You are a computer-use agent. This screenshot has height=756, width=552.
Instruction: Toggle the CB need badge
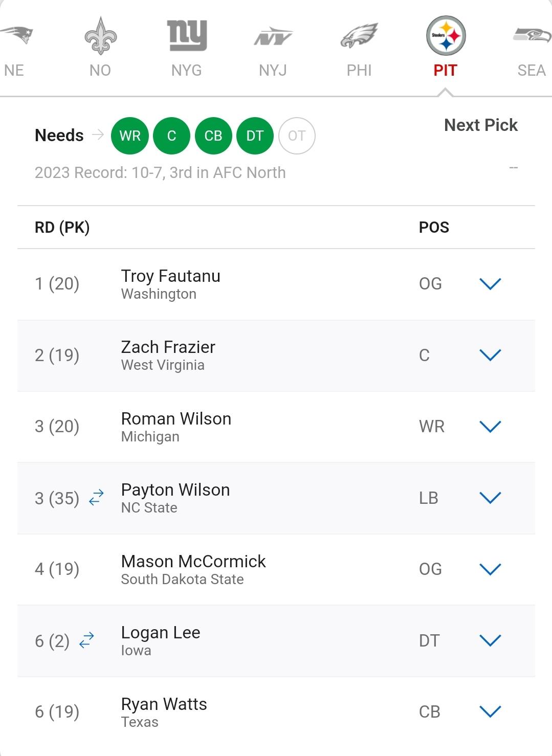pos(213,136)
